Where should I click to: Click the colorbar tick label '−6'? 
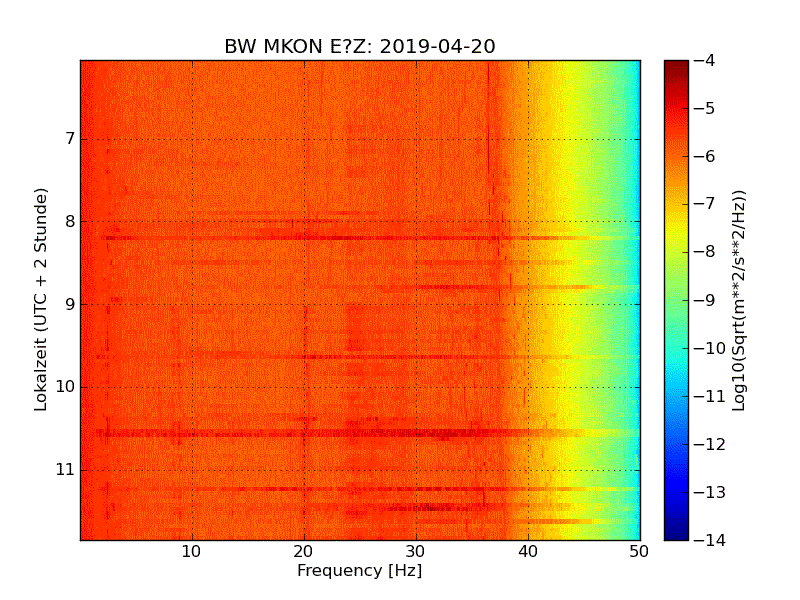click(705, 156)
